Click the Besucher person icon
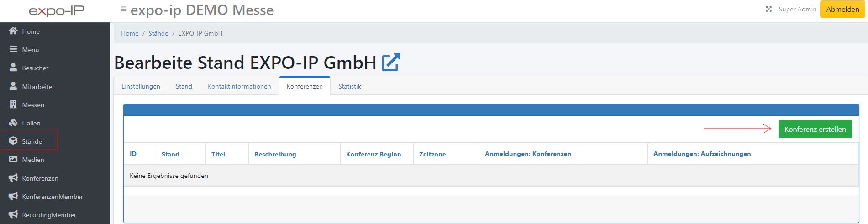 coord(13,68)
